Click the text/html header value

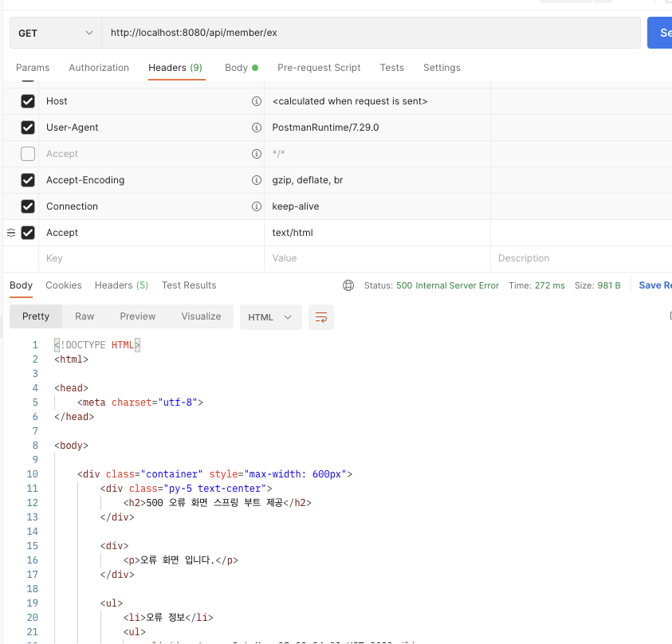pyautogui.click(x=293, y=233)
